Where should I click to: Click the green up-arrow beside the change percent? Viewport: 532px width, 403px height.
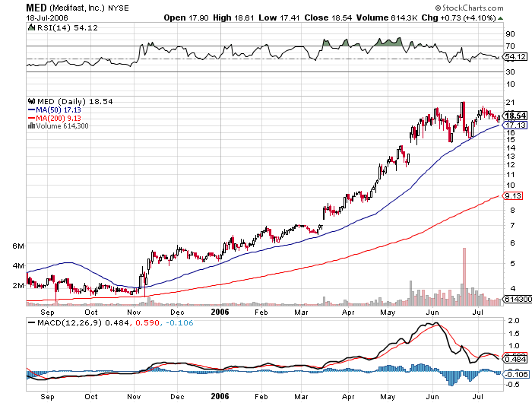point(500,18)
